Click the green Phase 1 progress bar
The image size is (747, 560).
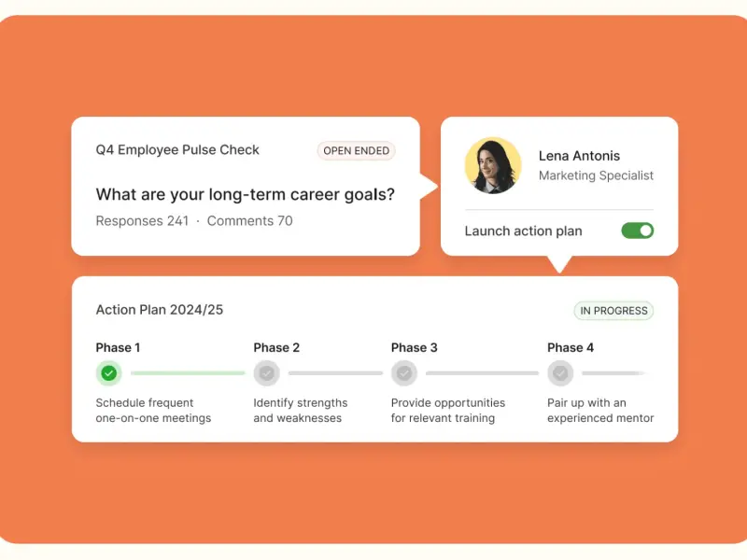pyautogui.click(x=187, y=373)
